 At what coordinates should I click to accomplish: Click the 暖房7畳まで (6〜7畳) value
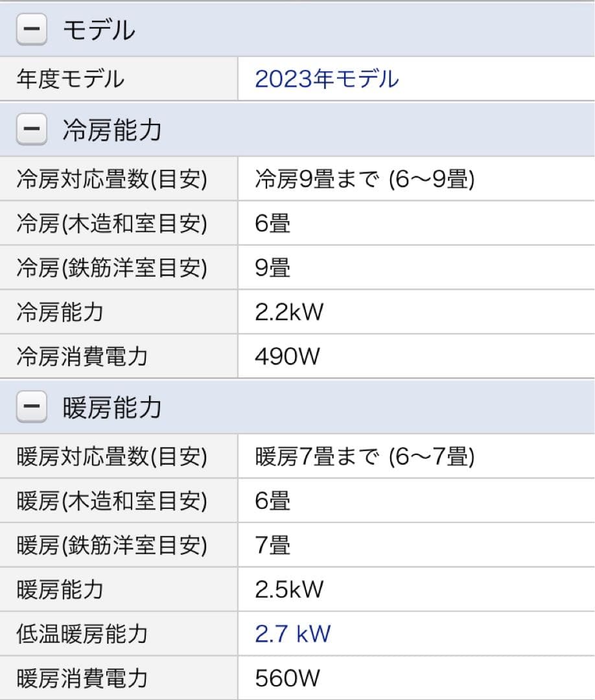point(365,457)
